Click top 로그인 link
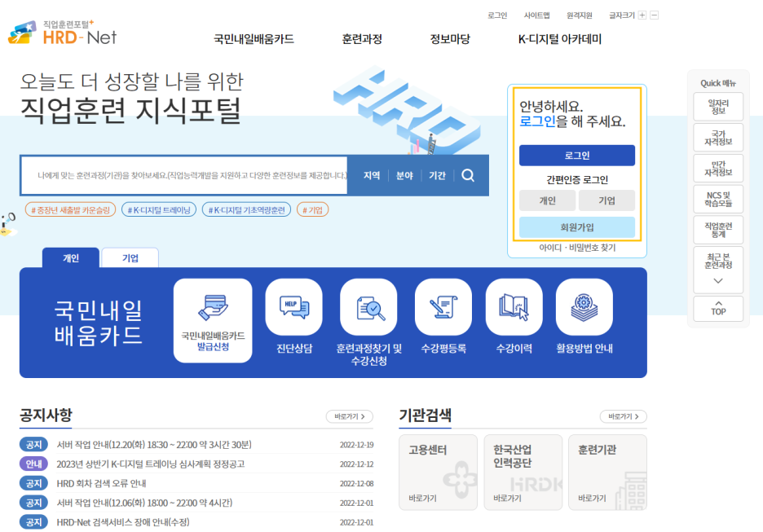Image resolution: width=763 pixels, height=532 pixels. click(x=497, y=15)
